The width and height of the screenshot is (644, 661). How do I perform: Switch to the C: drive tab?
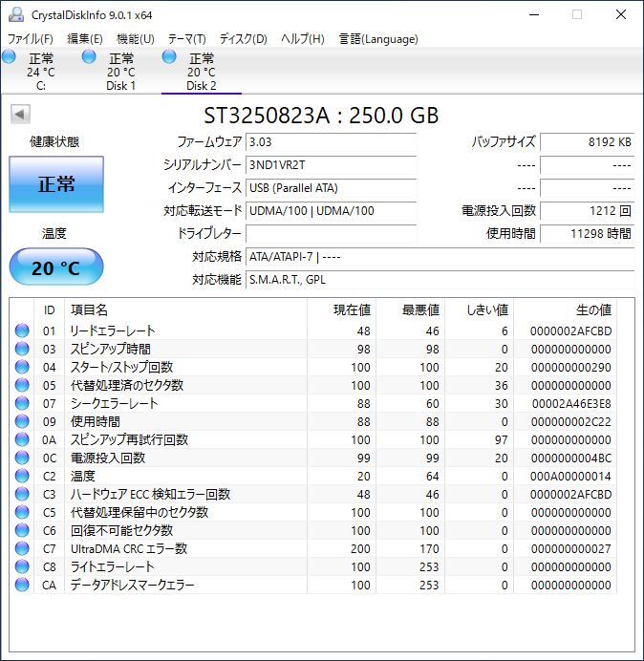pyautogui.click(x=40, y=72)
